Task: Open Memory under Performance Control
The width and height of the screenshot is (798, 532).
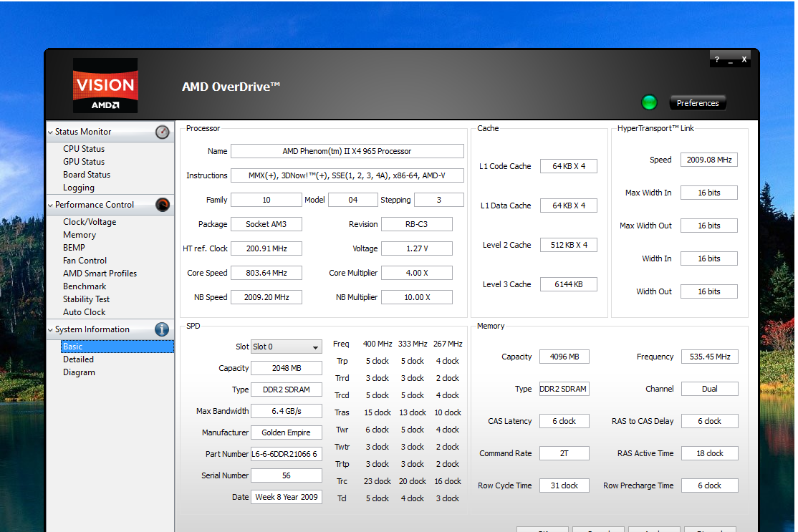Action: pyautogui.click(x=80, y=235)
